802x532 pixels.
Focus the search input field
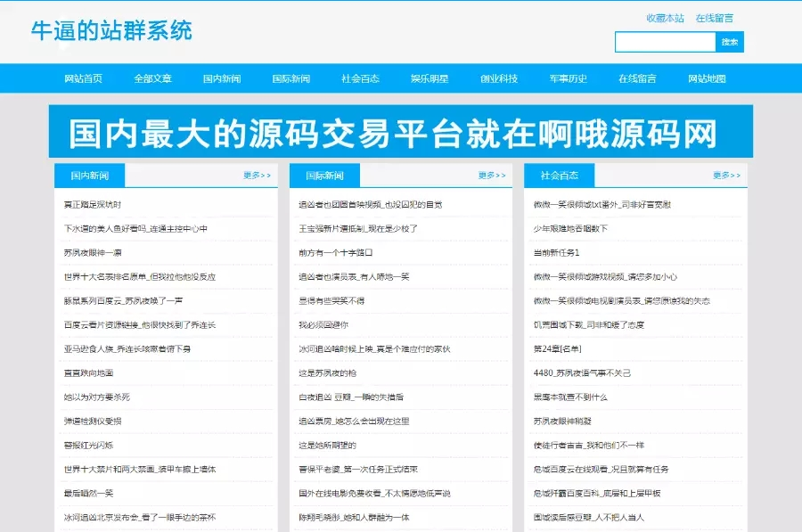[665, 42]
